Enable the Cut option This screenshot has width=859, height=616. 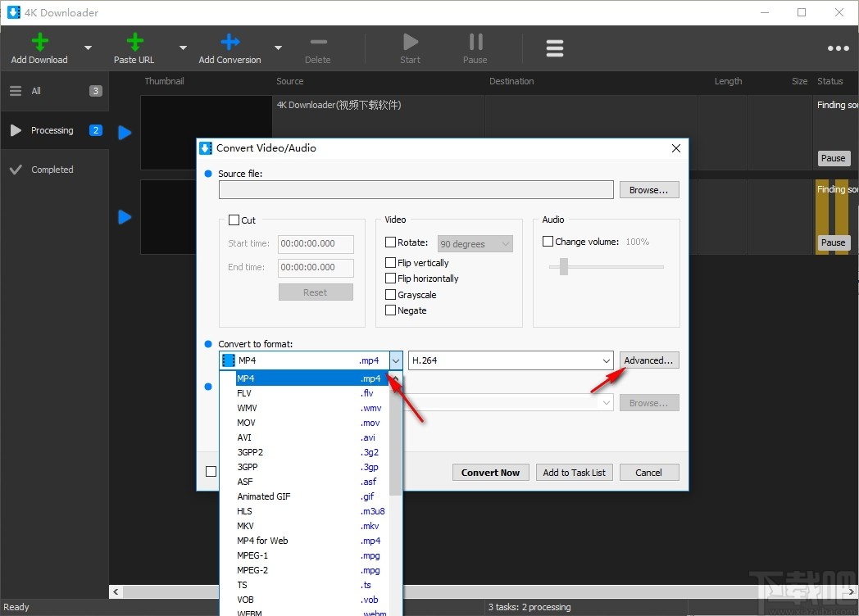(x=234, y=220)
